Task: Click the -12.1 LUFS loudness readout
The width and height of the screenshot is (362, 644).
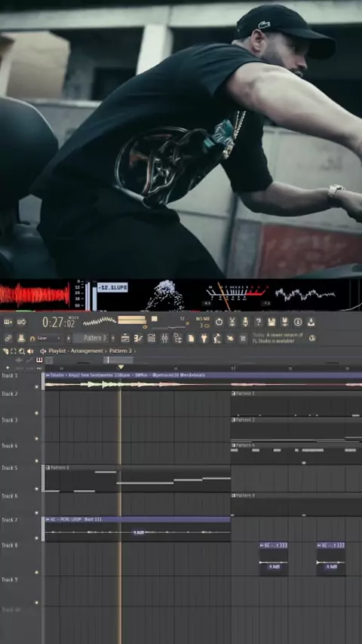Action: [x=112, y=287]
